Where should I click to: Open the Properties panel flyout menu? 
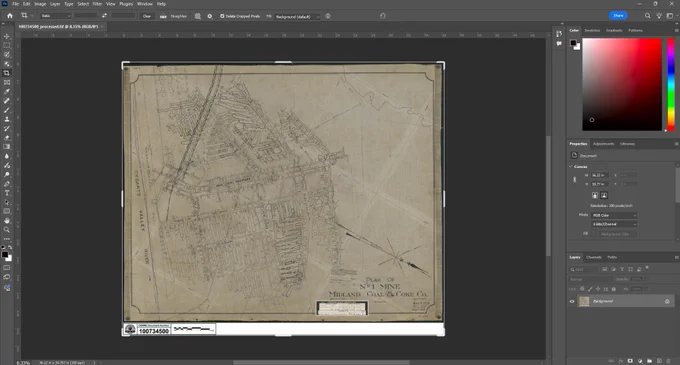(x=676, y=143)
